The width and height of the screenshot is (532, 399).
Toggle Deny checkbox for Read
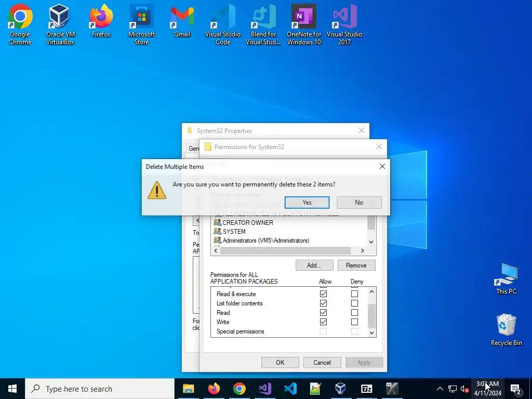[354, 312]
